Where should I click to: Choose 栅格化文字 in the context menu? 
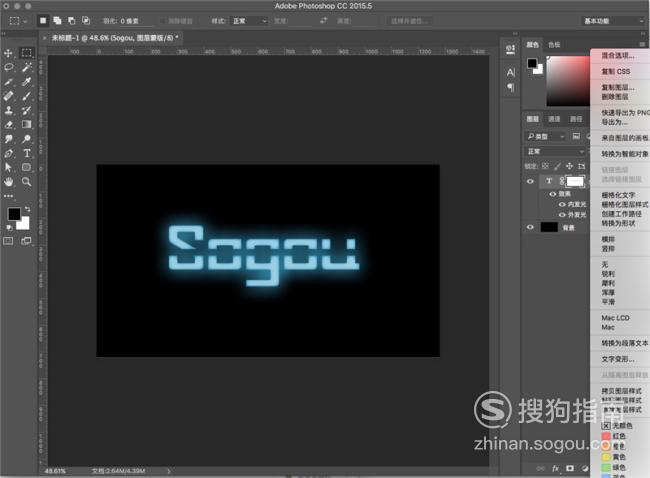coord(618,195)
